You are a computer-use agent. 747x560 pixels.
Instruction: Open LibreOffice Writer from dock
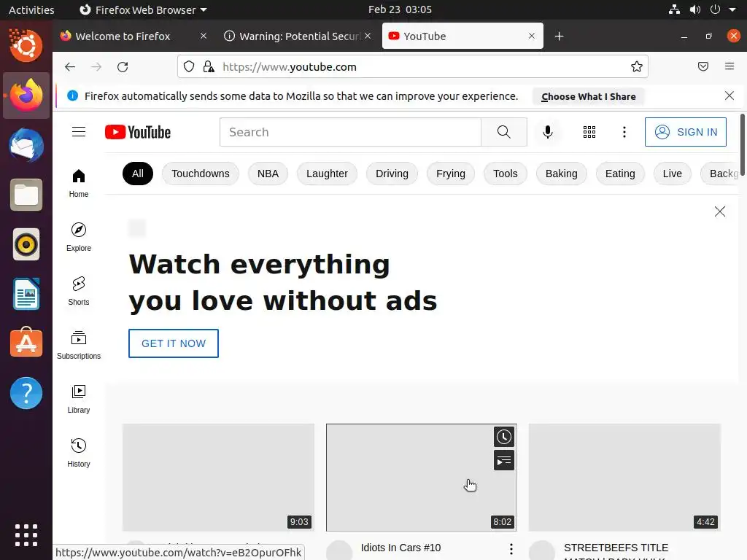26,294
